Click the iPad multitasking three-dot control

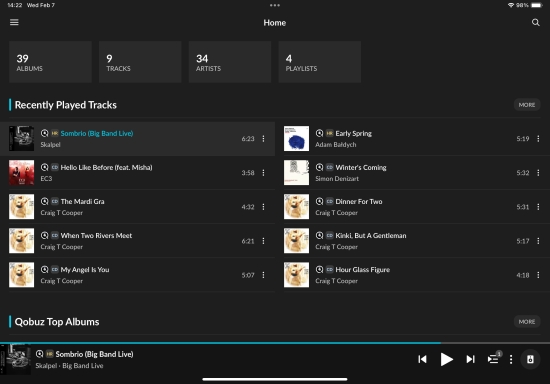coord(275,5)
